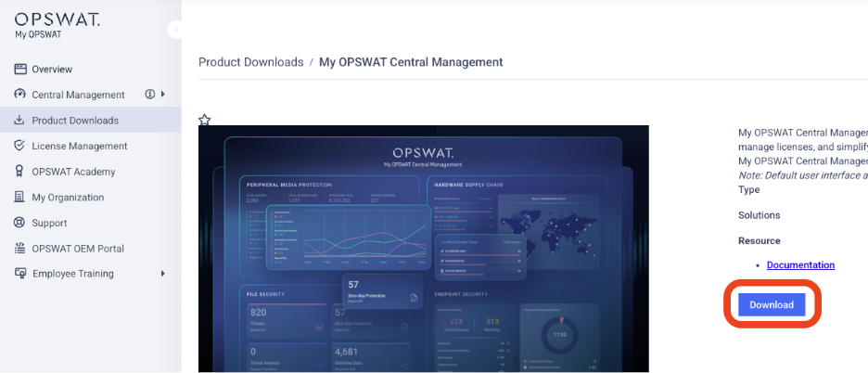Click the Employee Training icon
868x373 pixels.
tap(20, 273)
